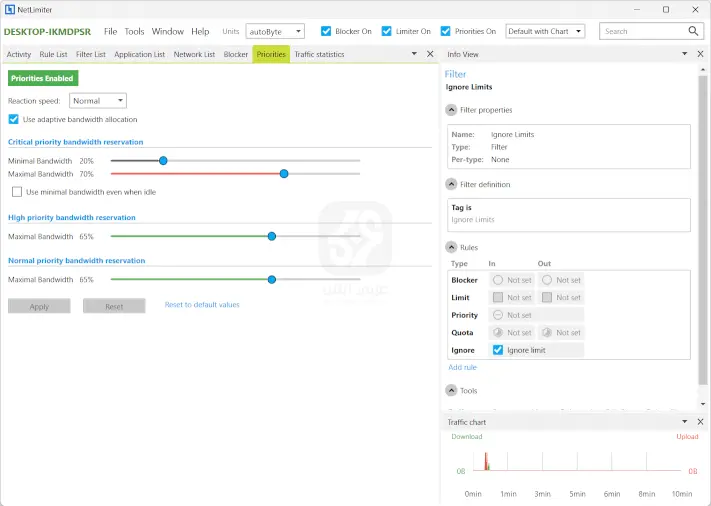Click the Priorities Enabled green button

(42, 77)
